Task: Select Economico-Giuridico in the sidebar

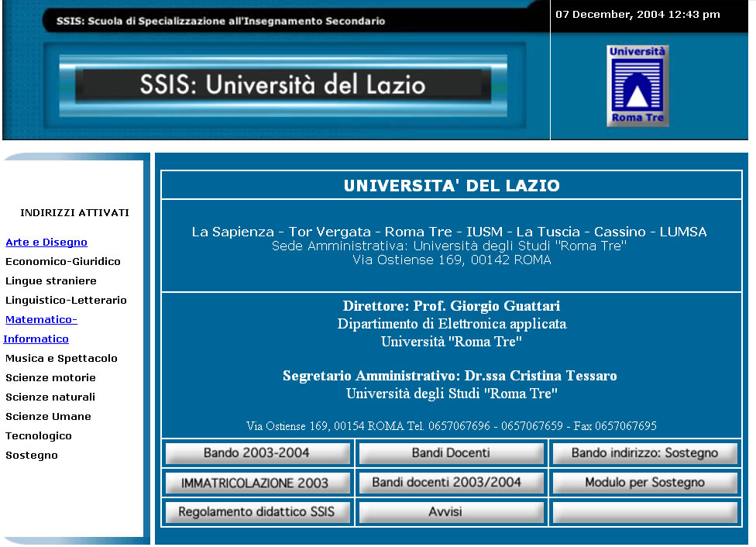Action: pyautogui.click(x=63, y=261)
